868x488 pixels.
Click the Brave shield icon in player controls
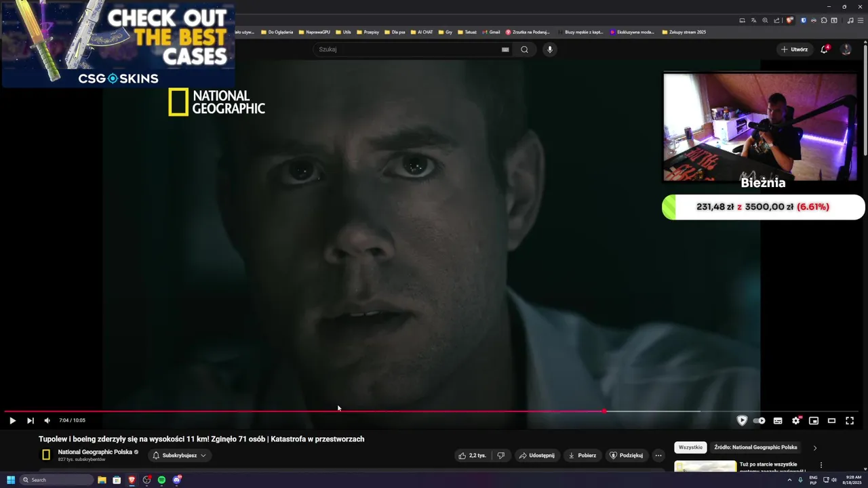click(x=742, y=420)
